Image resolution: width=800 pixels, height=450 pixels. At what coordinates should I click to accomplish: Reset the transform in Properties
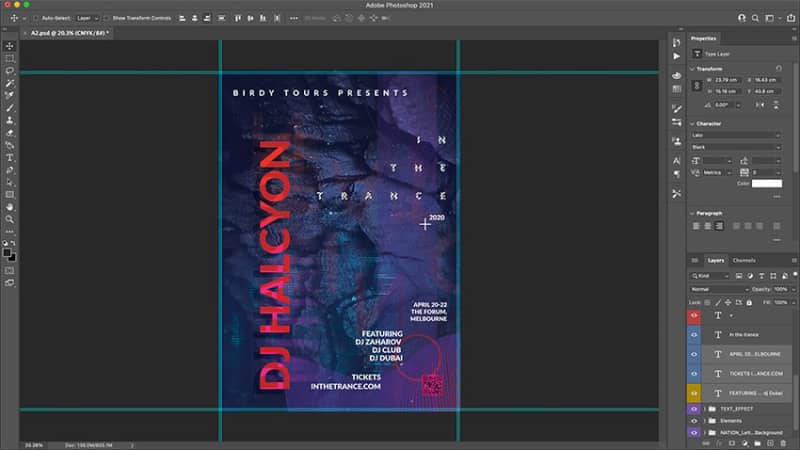(x=779, y=68)
